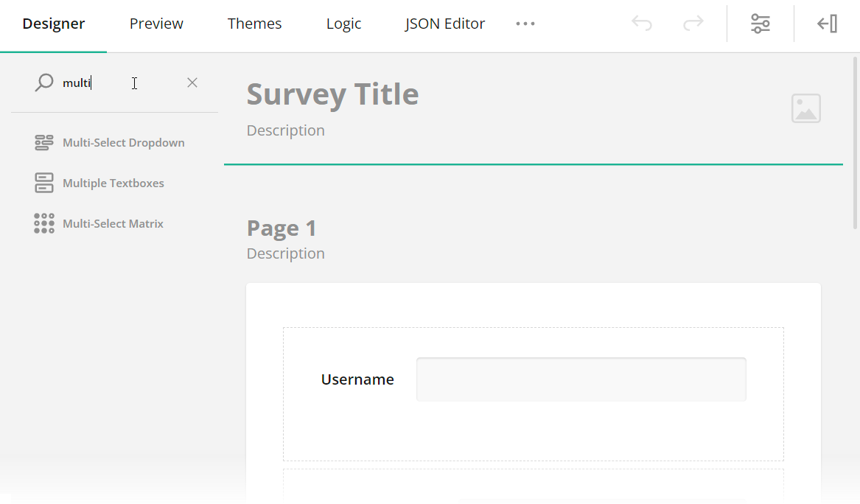Image resolution: width=860 pixels, height=504 pixels.
Task: Open the survey settings panel icon
Action: point(760,23)
